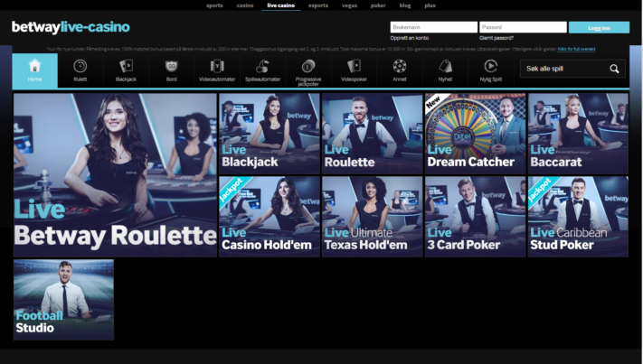This screenshot has height=364, width=643.
Task: Select the Rulett category icon
Action: pyautogui.click(x=80, y=66)
